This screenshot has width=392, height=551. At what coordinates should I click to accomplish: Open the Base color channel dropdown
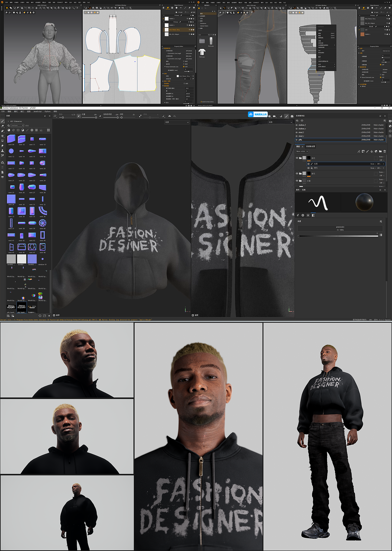[x=302, y=151]
